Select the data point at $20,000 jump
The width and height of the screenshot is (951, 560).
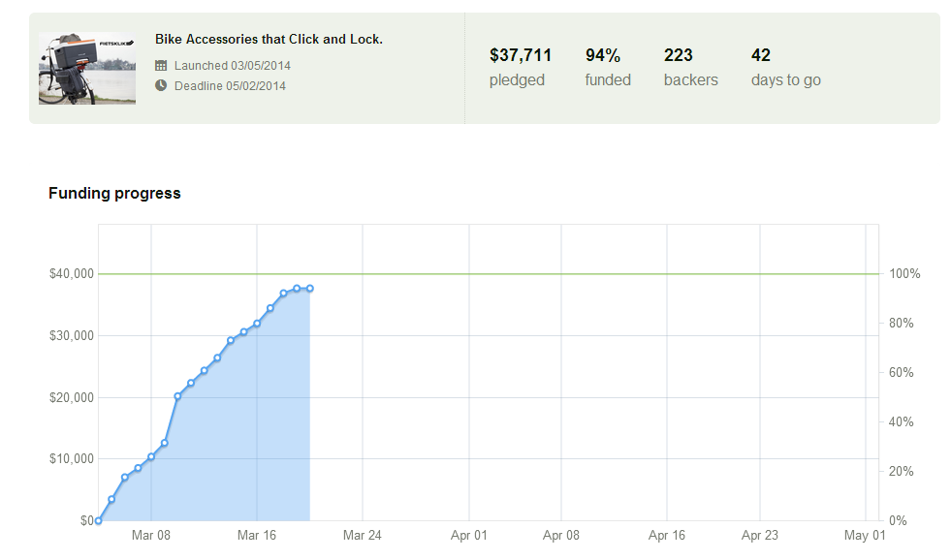[177, 396]
